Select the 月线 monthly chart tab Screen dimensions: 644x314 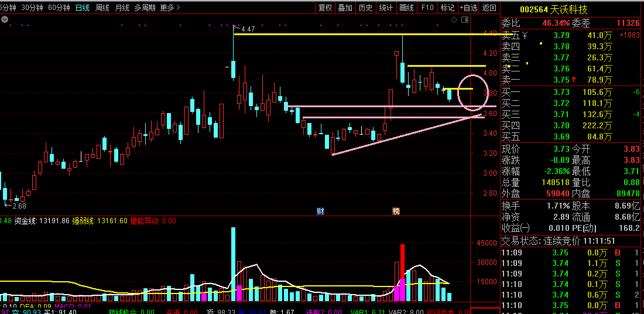[x=122, y=8]
